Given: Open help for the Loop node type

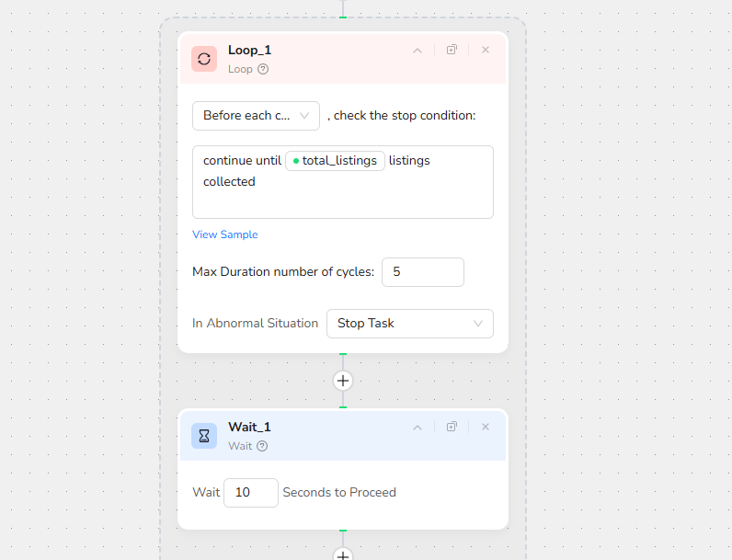Looking at the screenshot, I should click(263, 69).
